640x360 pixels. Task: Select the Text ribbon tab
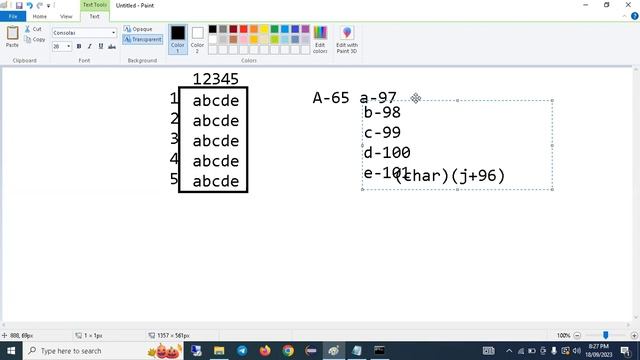[94, 16]
